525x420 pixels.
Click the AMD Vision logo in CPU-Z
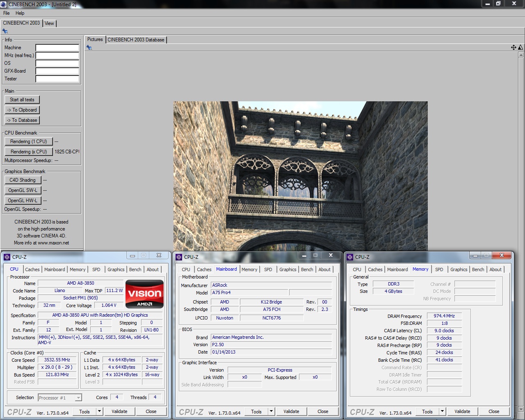click(144, 294)
